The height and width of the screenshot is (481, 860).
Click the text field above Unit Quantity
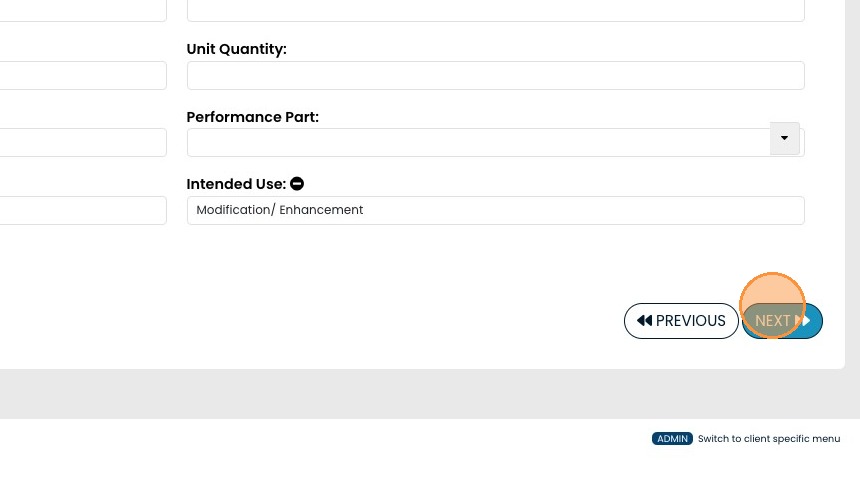[x=495, y=10]
